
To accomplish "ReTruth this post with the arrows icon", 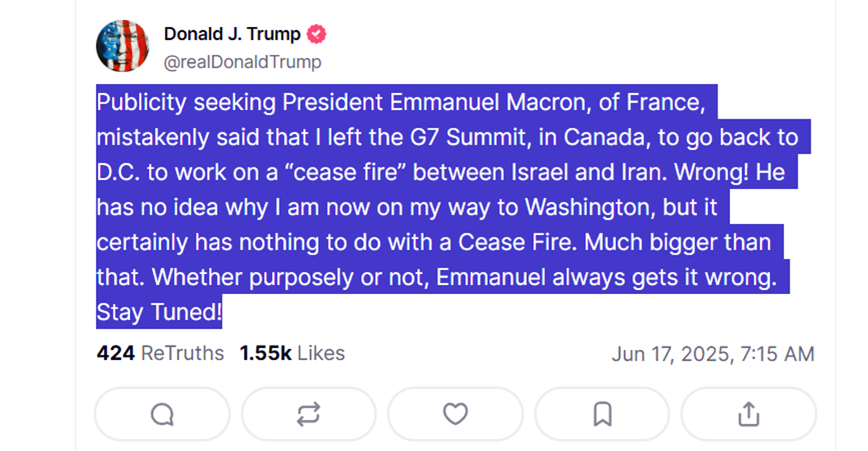I will (x=309, y=414).
